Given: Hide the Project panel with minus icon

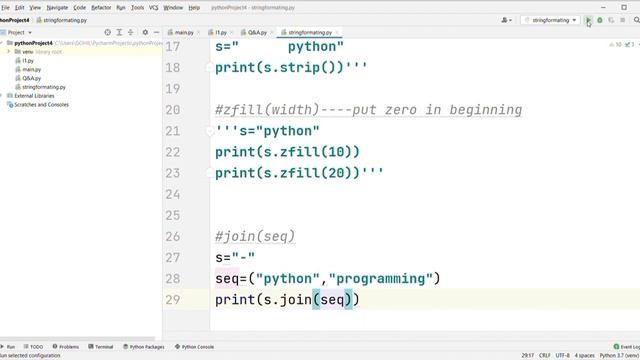Looking at the screenshot, I should 156,32.
